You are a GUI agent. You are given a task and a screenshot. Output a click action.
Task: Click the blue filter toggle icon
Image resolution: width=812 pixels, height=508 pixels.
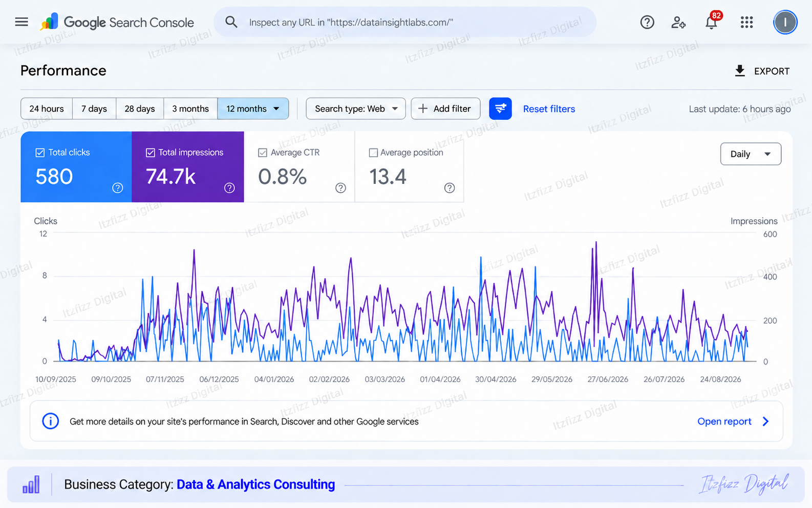point(500,109)
